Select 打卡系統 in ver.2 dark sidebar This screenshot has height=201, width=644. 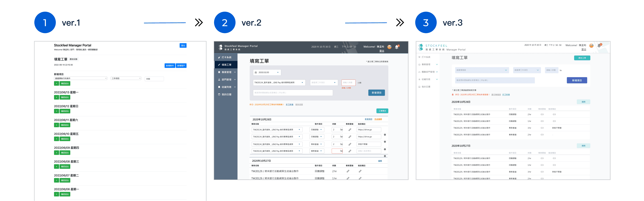click(x=226, y=57)
